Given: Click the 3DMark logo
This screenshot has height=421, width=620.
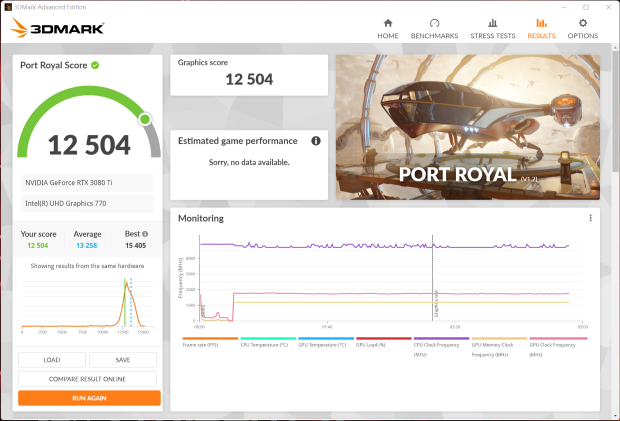Looking at the screenshot, I should (58, 28).
